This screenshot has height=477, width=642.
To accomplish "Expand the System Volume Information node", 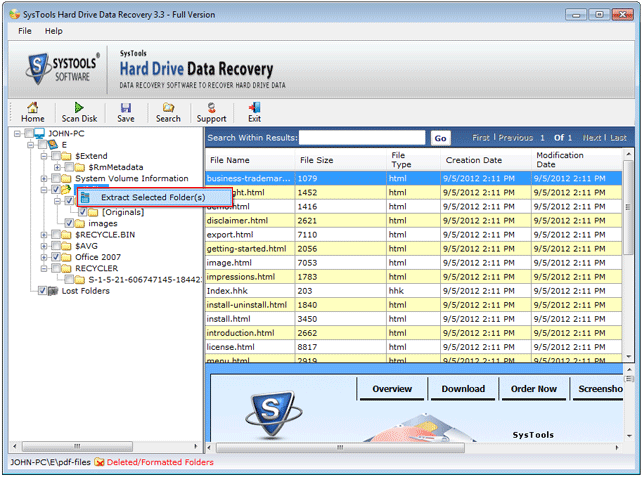I will 44,179.
